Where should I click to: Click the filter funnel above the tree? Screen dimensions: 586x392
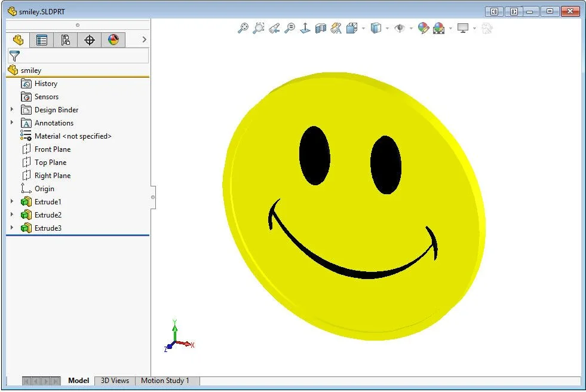[x=16, y=56]
